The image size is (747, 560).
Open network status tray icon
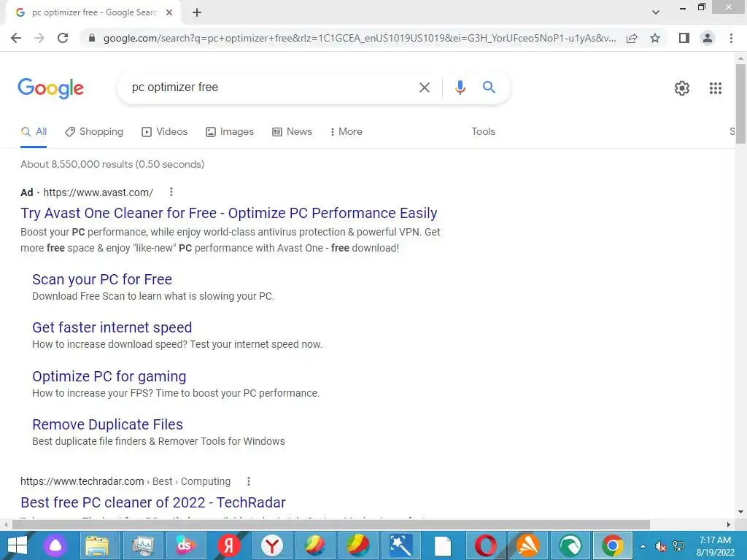click(x=678, y=546)
